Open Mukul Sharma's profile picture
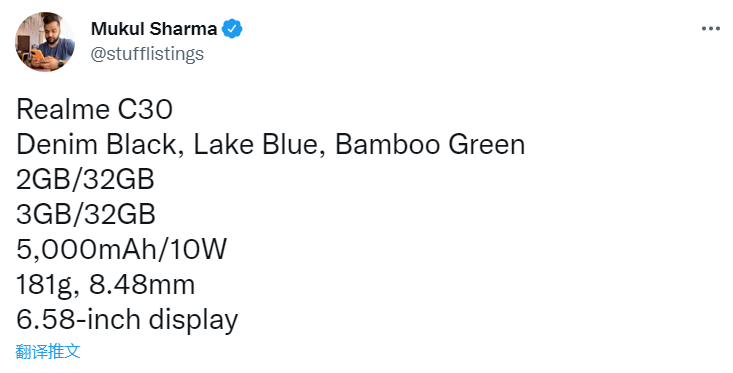Image resolution: width=733 pixels, height=373 pixels. point(45,42)
